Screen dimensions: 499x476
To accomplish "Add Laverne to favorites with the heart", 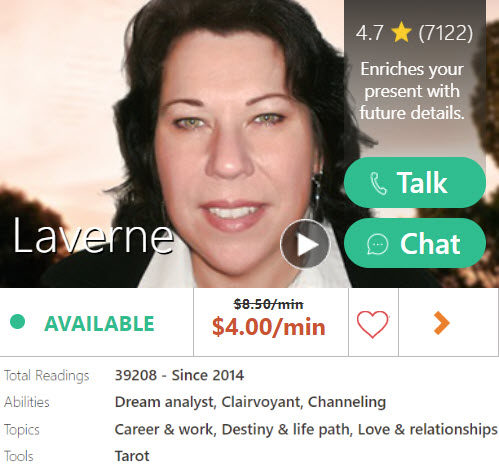I will point(373,324).
